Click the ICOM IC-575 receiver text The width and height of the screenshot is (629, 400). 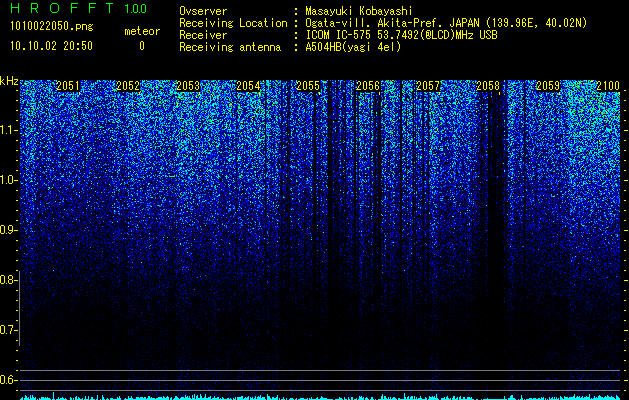(401, 35)
